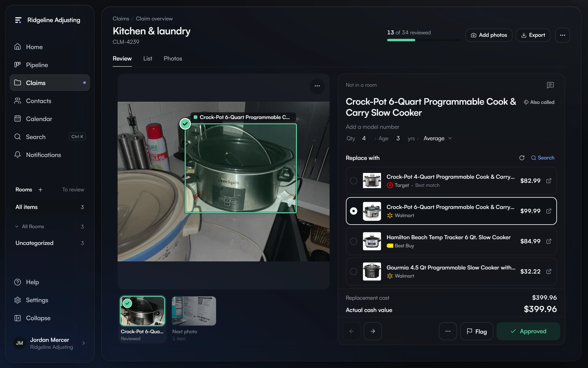Click Add photos button
Image resolution: width=588 pixels, height=368 pixels.
point(489,35)
